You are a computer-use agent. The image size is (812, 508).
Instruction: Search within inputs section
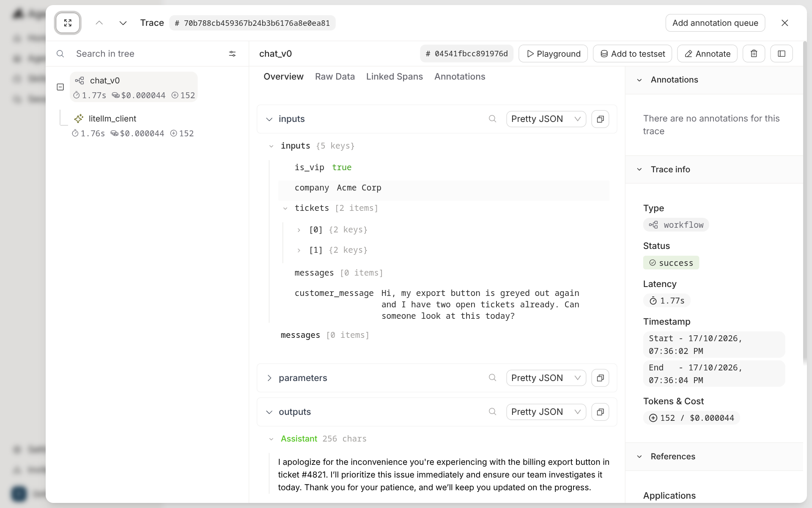click(x=492, y=119)
